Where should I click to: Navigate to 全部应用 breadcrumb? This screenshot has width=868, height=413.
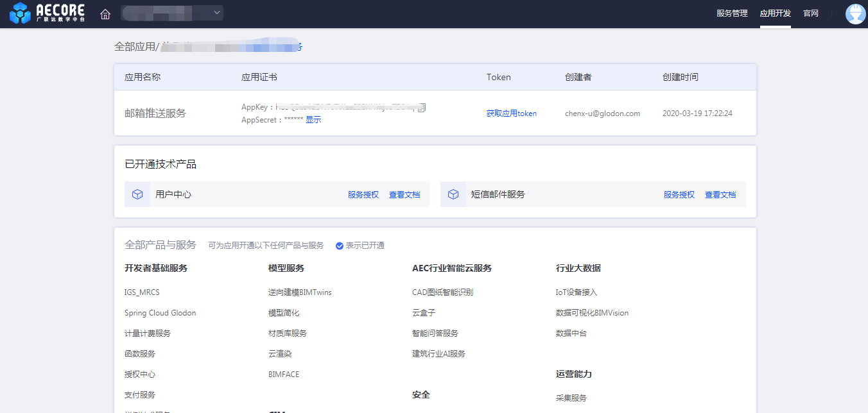pos(135,47)
